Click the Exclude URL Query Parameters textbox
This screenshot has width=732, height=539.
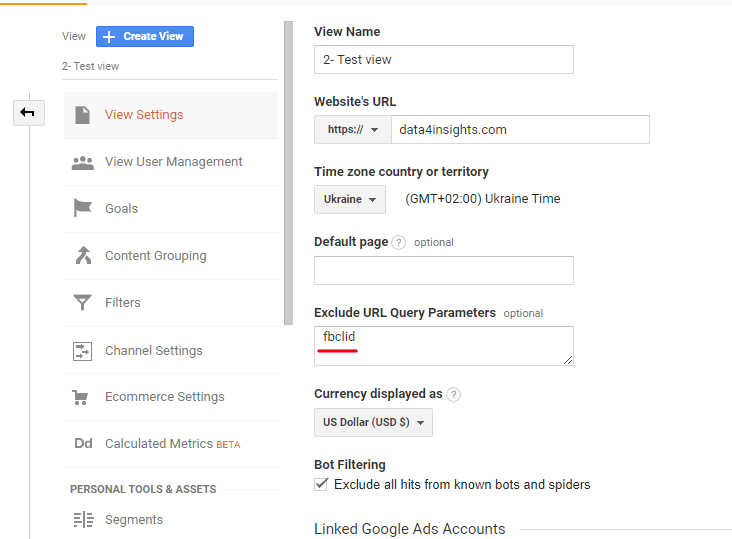pyautogui.click(x=443, y=345)
